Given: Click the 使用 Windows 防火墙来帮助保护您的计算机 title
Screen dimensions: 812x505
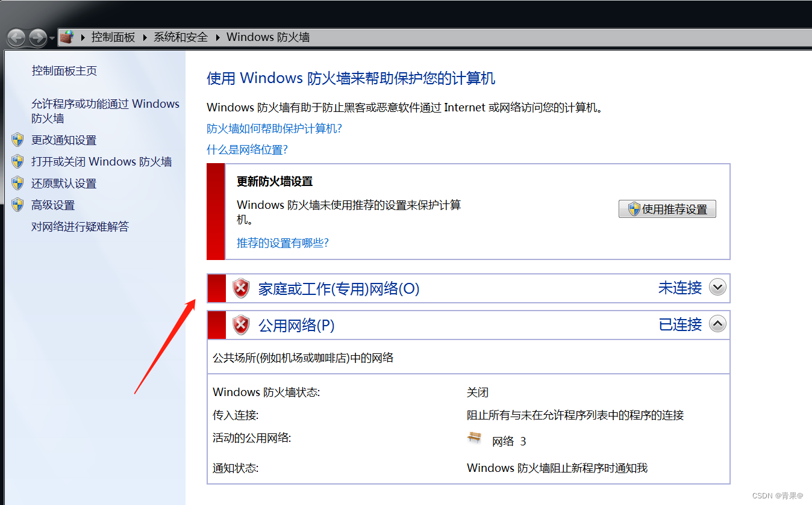Looking at the screenshot, I should [351, 78].
